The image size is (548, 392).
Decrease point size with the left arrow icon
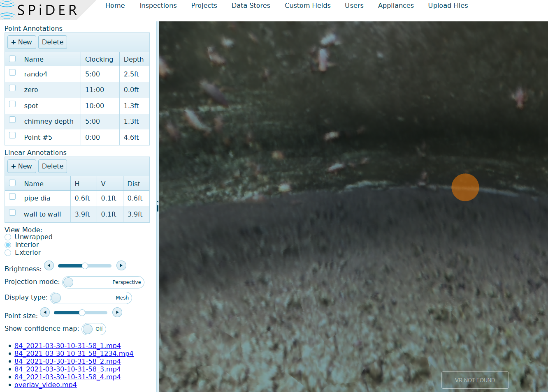(45, 312)
